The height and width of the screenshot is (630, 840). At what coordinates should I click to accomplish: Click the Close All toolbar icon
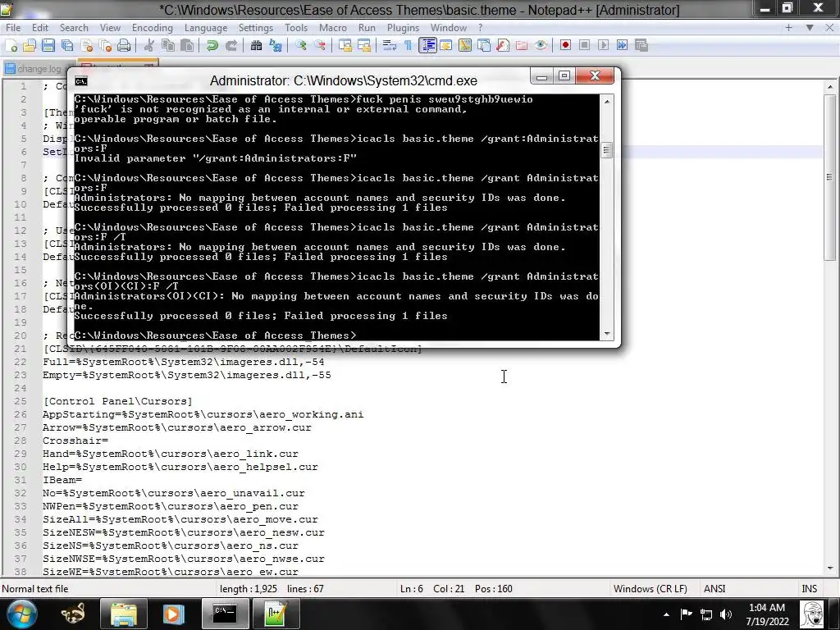coord(105,46)
